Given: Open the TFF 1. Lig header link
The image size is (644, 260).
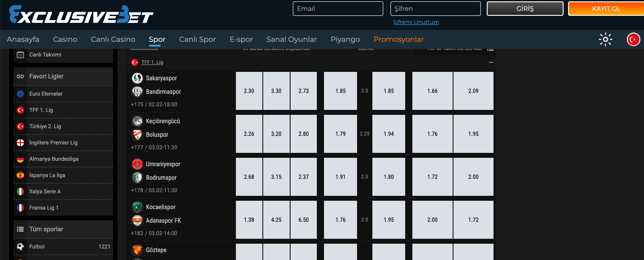Looking at the screenshot, I should (152, 62).
